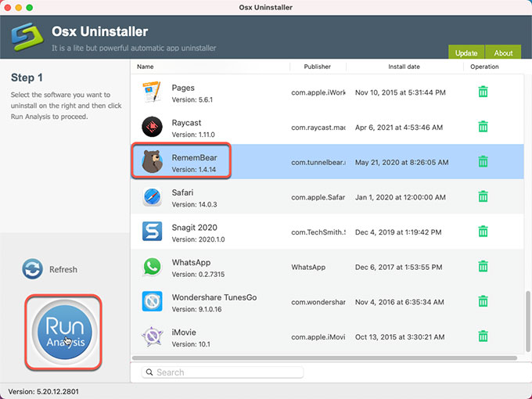Click the green macOS zoom window button

point(30,8)
